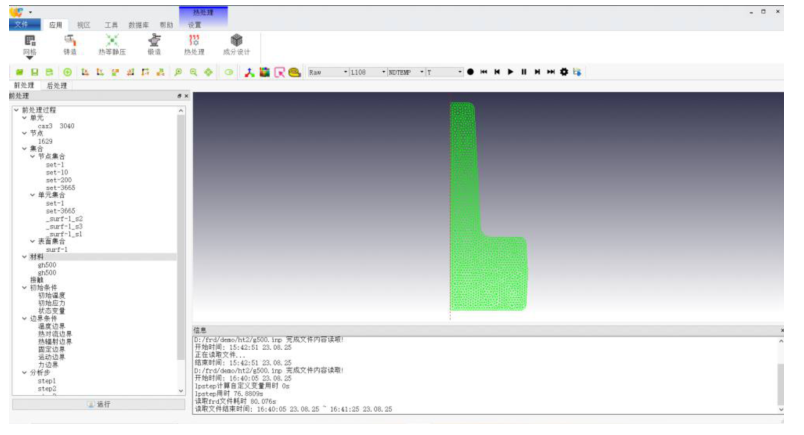Click the record circle button
This screenshot has width=804, height=435.
pos(470,72)
